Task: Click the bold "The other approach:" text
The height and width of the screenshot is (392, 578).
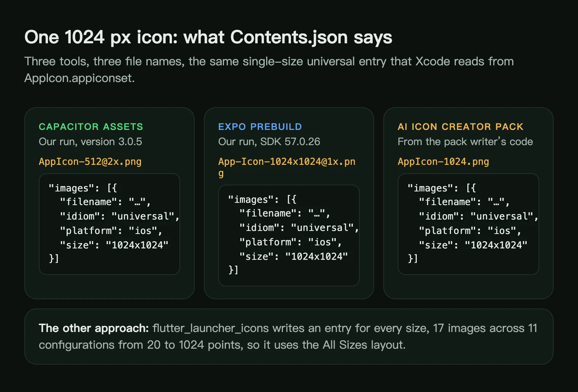Action: pyautogui.click(x=94, y=328)
